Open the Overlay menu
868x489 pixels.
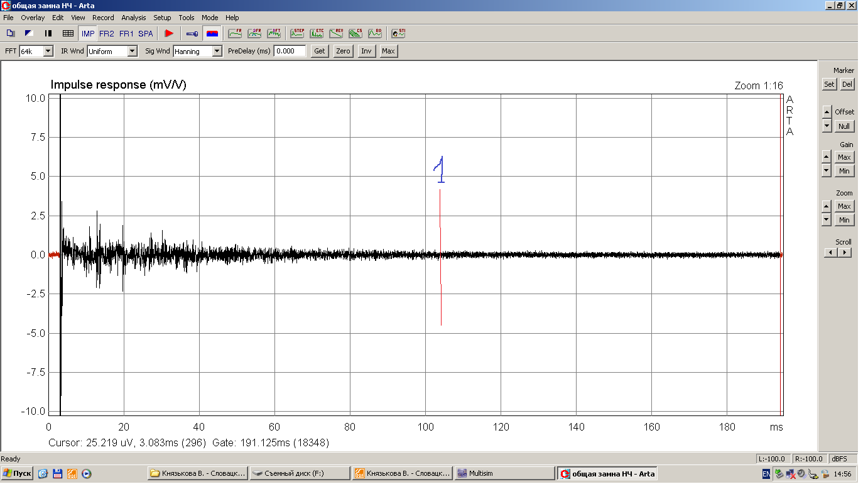[x=33, y=18]
